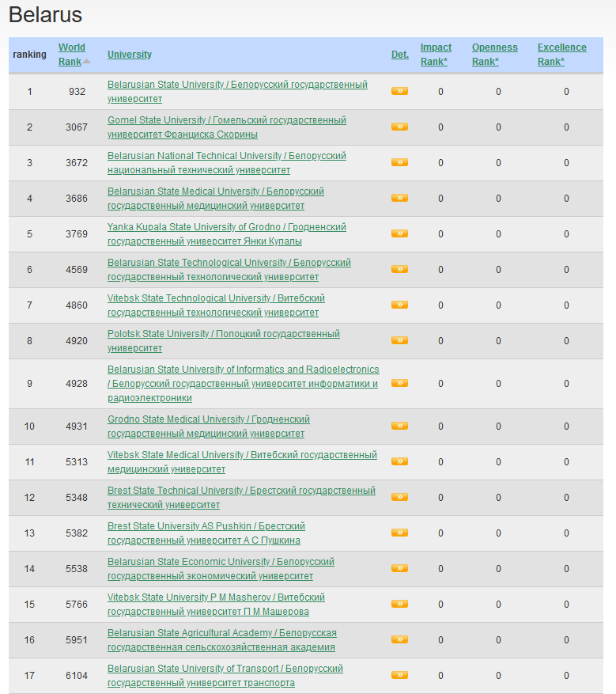Select world rank value 3769
Image resolution: width=616 pixels, height=694 pixels.
pos(77,233)
